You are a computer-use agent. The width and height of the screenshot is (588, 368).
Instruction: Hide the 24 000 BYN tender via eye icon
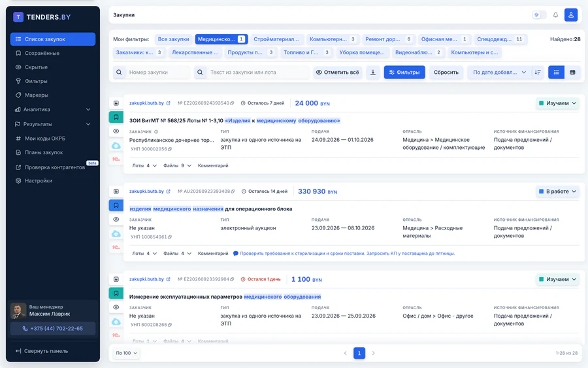pyautogui.click(x=116, y=131)
